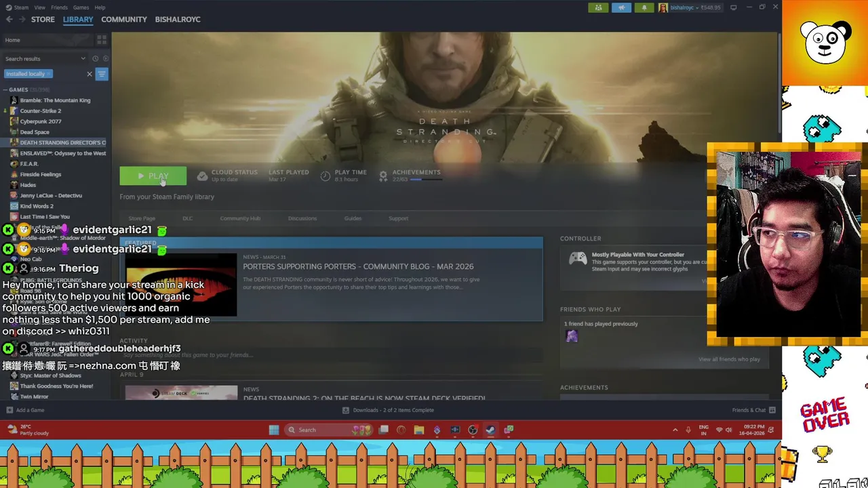Open the COMMUNITY tab
868x488 pixels.
[x=124, y=19]
